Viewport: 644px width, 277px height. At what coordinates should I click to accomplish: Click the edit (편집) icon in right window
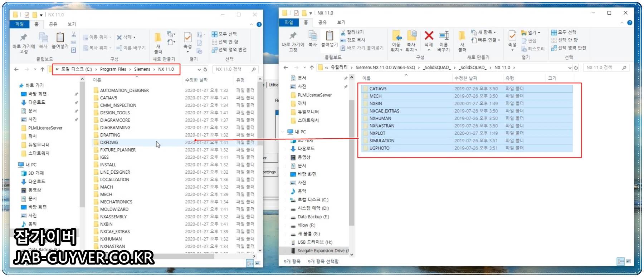[529, 41]
